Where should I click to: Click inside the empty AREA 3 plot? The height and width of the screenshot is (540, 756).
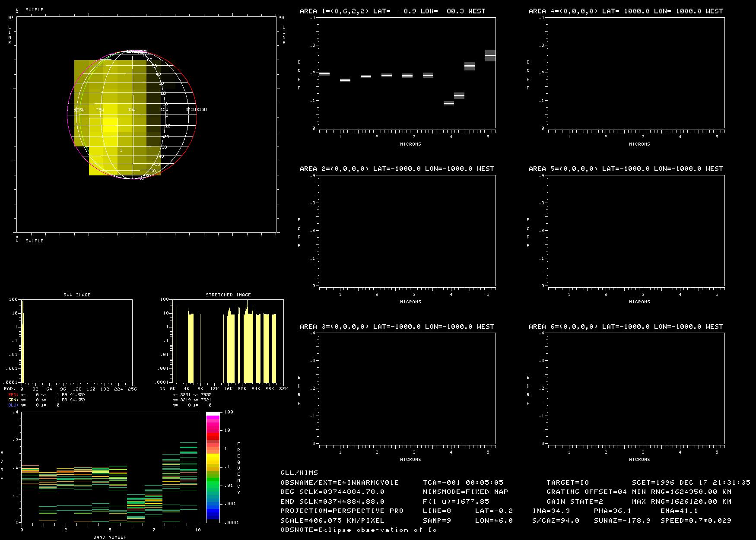pyautogui.click(x=407, y=388)
